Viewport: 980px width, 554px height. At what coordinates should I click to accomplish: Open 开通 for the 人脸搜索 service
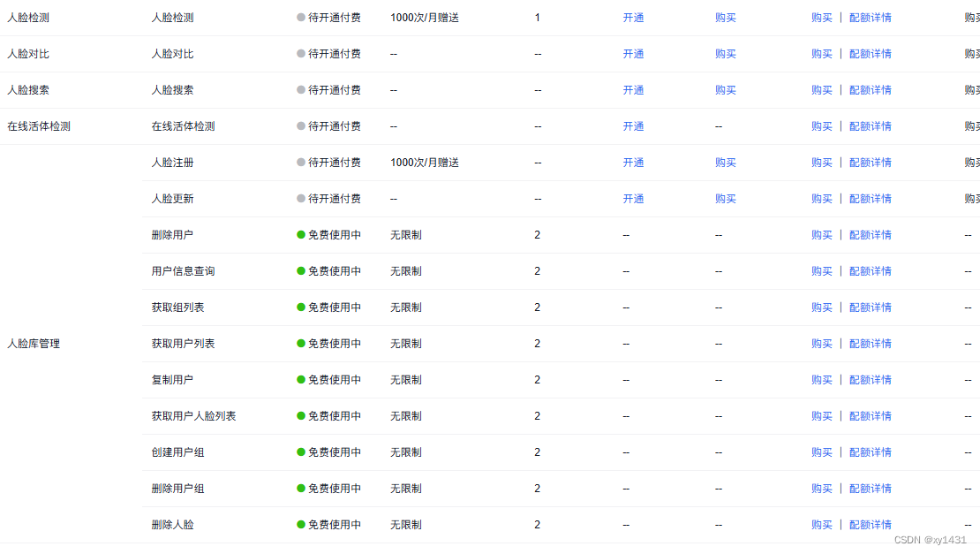point(633,89)
